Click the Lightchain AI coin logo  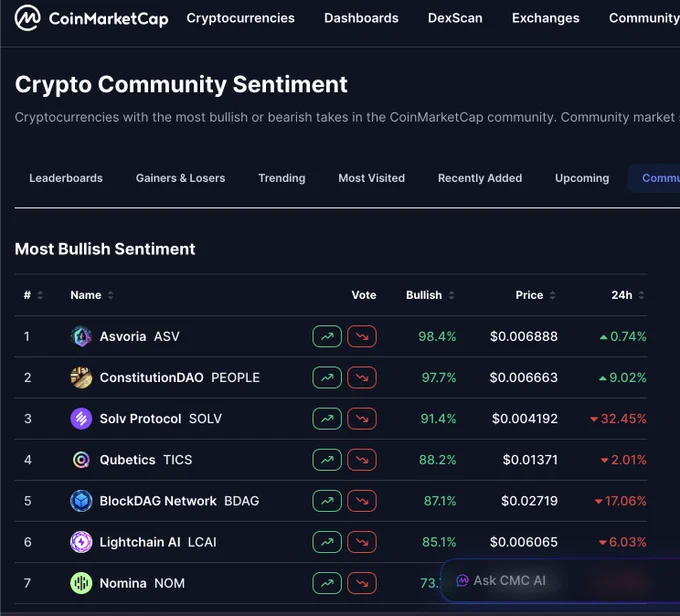click(x=81, y=542)
